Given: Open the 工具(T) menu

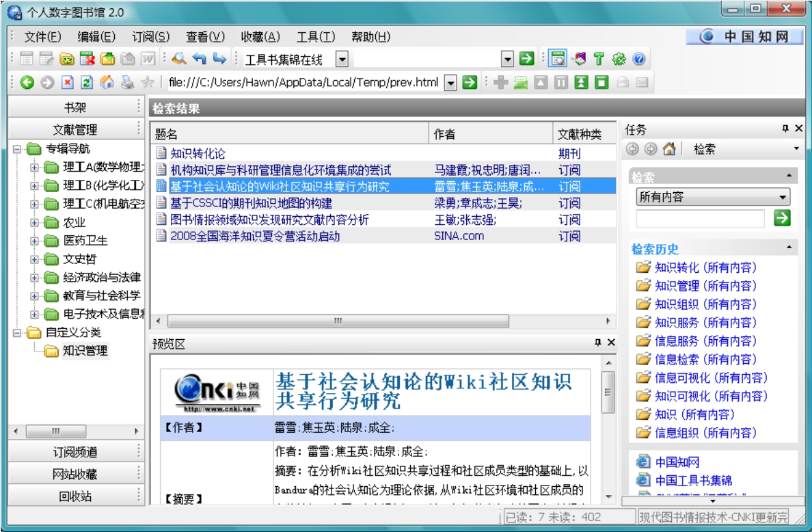Looking at the screenshot, I should 315,37.
